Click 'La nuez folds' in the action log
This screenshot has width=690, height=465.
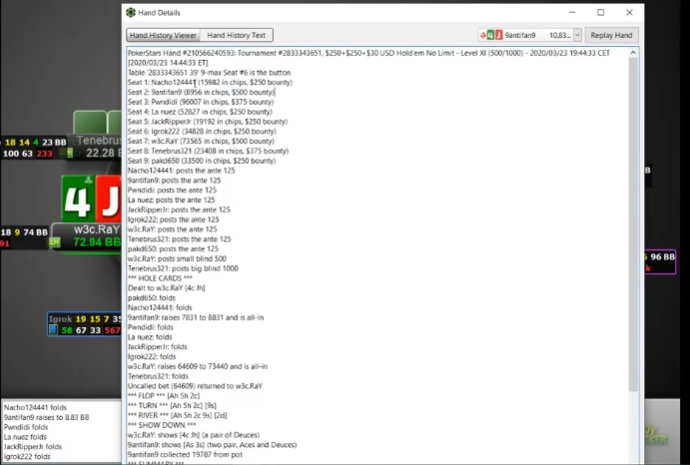pyautogui.click(x=25, y=437)
